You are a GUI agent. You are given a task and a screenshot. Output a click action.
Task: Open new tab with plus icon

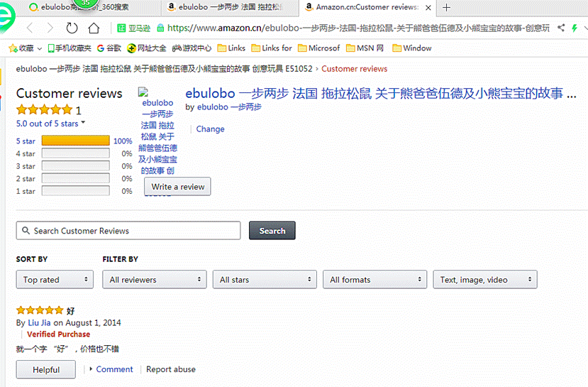point(446,7)
